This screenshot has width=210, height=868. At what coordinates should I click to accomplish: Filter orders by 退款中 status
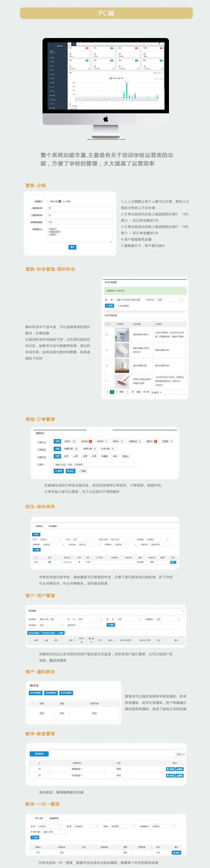pyautogui.click(x=151, y=441)
